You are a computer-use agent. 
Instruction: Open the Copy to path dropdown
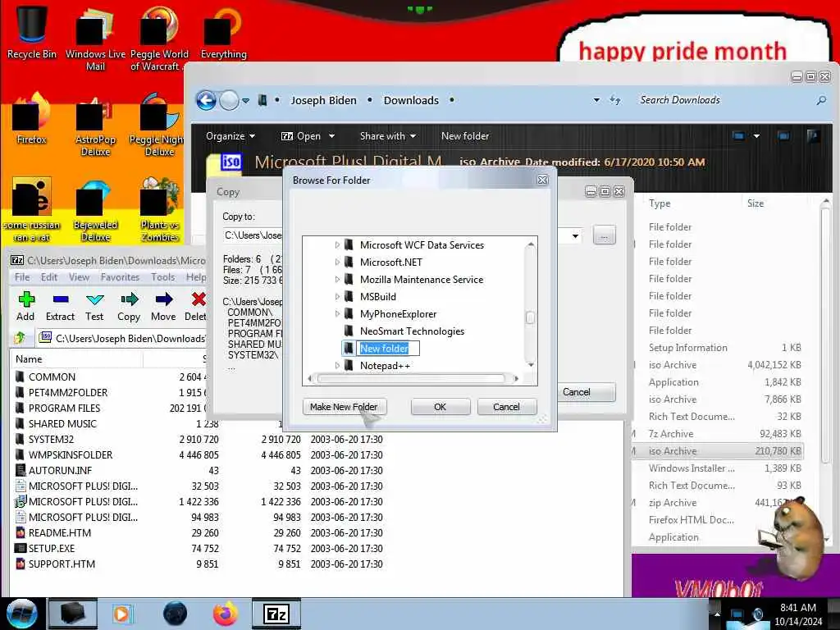pos(575,235)
